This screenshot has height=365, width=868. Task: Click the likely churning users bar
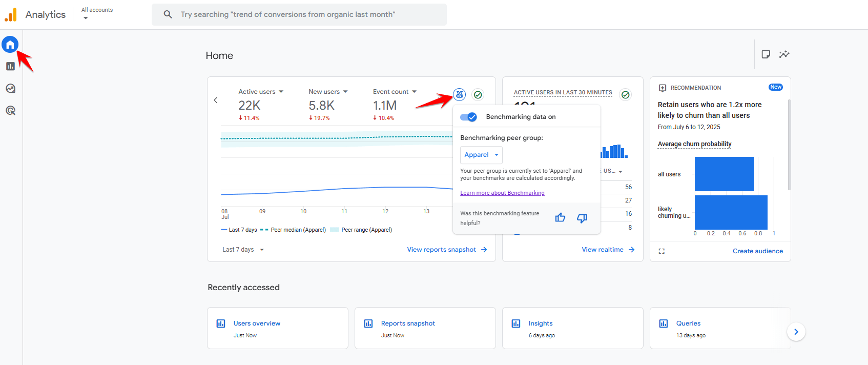coord(731,212)
